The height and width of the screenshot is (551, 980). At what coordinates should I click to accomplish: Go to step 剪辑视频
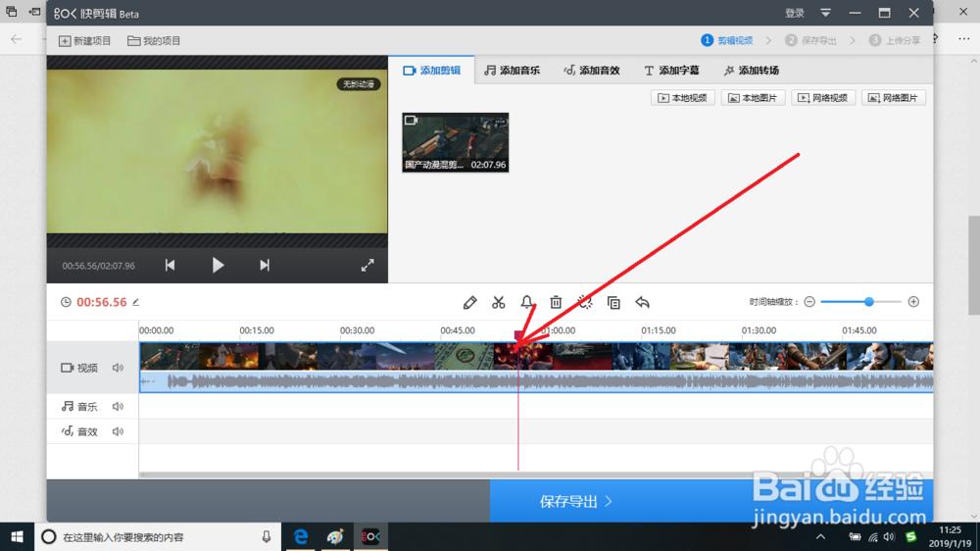(x=727, y=40)
